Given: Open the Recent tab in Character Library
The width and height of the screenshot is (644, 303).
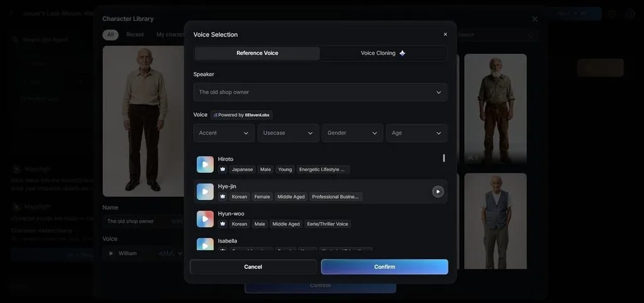Looking at the screenshot, I should tap(135, 35).
